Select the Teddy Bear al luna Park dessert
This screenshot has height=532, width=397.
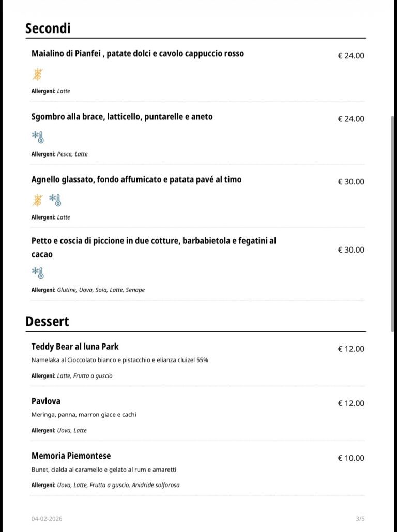point(75,346)
